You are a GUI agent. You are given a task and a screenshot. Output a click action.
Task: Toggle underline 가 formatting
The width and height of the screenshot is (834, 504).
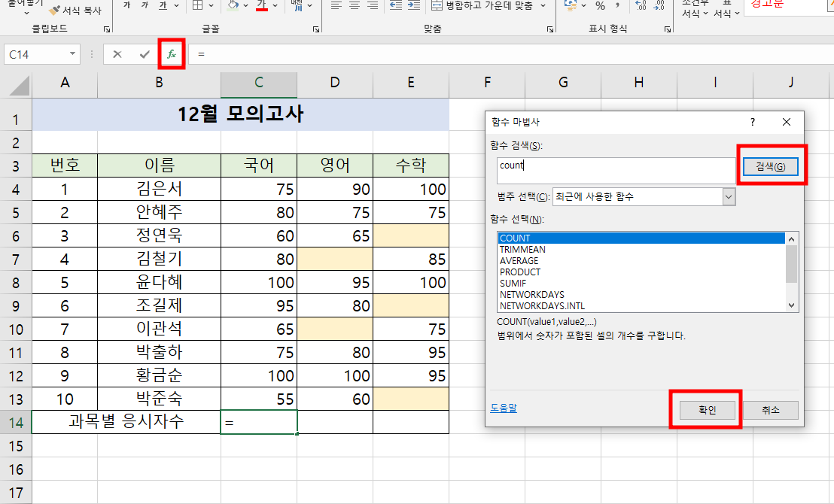(163, 5)
